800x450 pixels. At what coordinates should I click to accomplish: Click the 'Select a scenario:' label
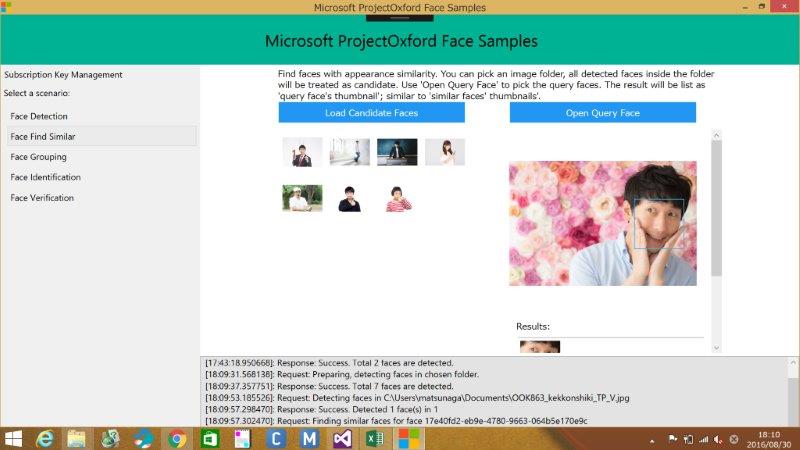click(x=37, y=93)
